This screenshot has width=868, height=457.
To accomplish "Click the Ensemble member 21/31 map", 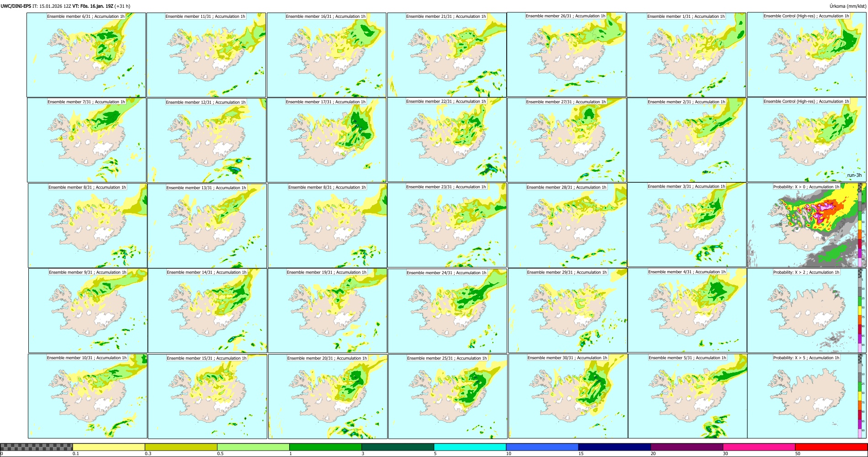I will [x=447, y=55].
